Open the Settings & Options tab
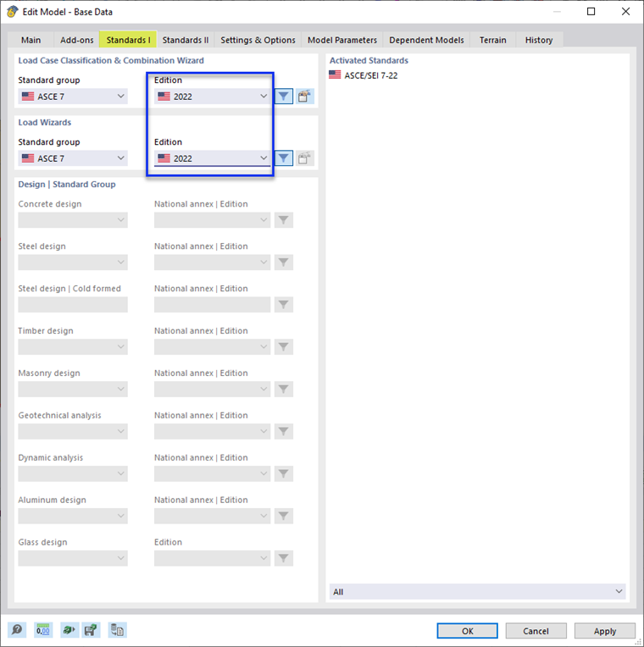This screenshot has height=647, width=644. pos(258,40)
